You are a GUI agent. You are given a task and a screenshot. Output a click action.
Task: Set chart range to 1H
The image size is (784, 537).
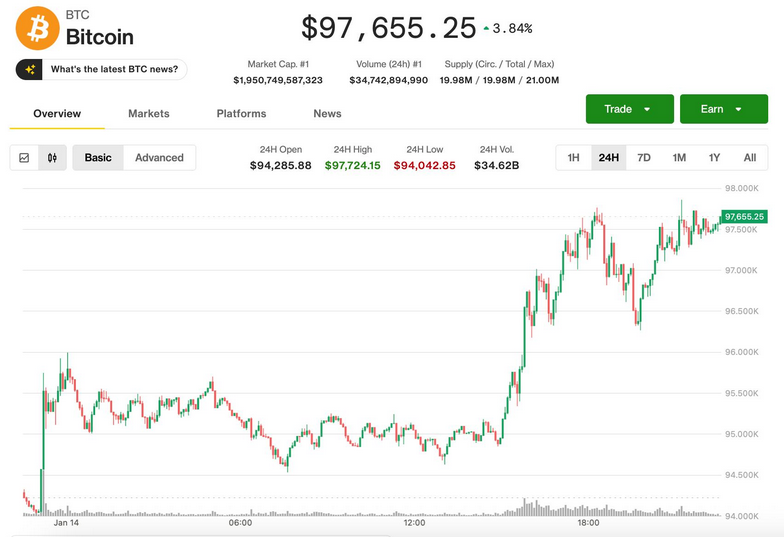click(x=573, y=157)
